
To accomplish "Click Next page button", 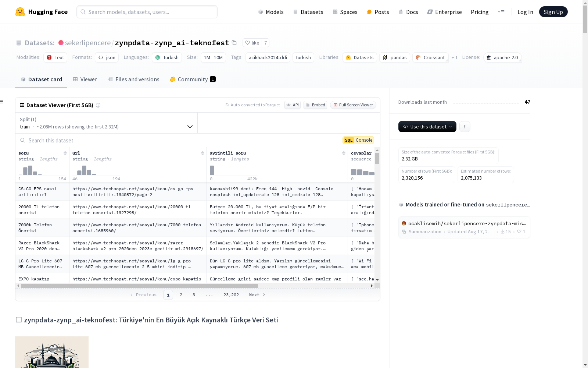I will [257, 295].
